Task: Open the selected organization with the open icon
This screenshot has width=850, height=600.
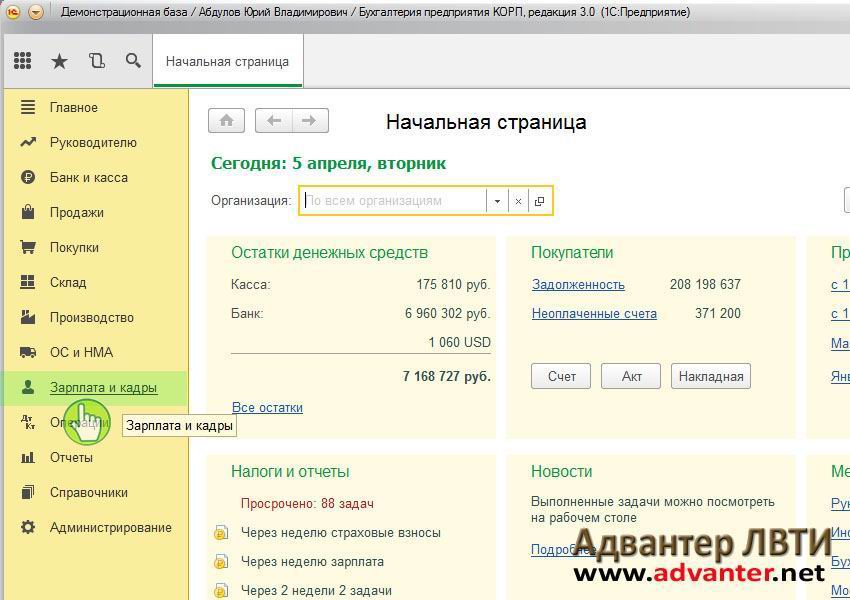Action: 539,201
